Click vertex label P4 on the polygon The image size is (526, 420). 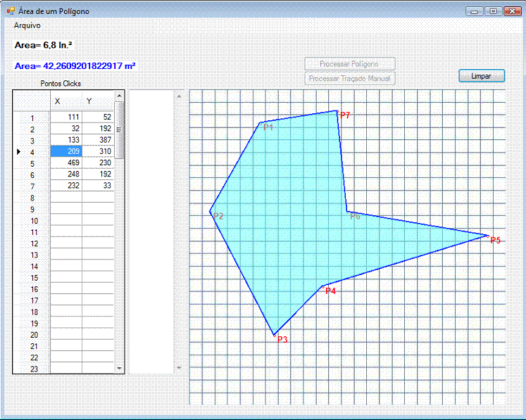tap(330, 291)
